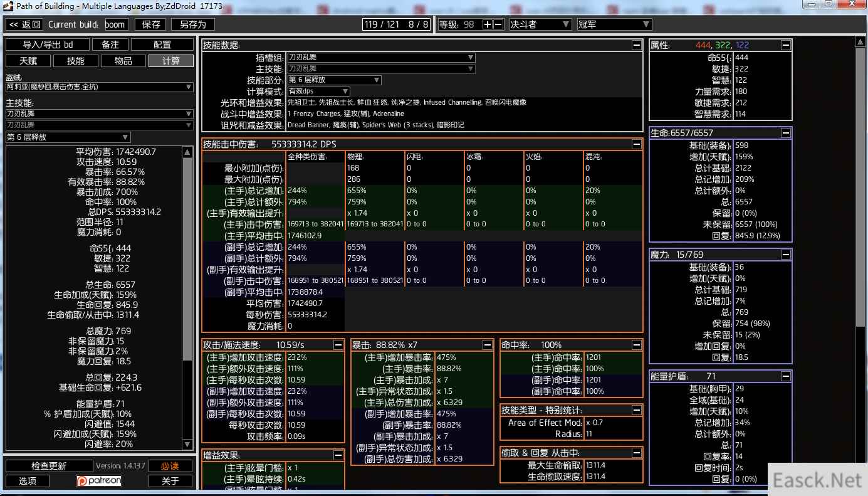Open the 冠军 ascendancy dropdown
Screen dimensions: 868x496
click(614, 24)
